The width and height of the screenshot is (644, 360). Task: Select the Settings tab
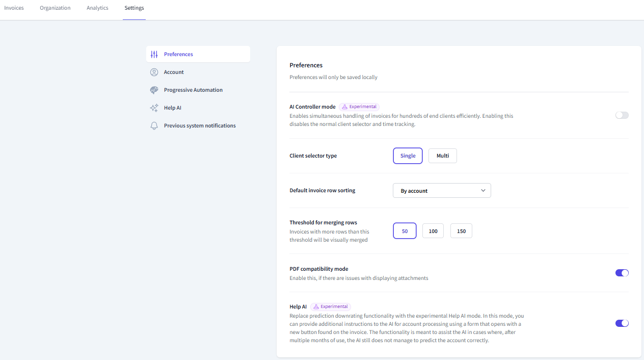(134, 8)
